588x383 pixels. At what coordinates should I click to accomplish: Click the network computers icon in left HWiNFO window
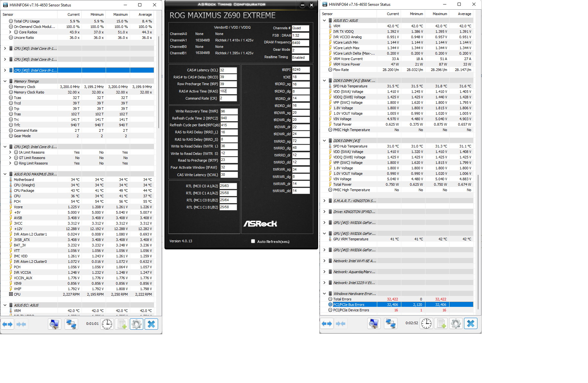(71, 324)
